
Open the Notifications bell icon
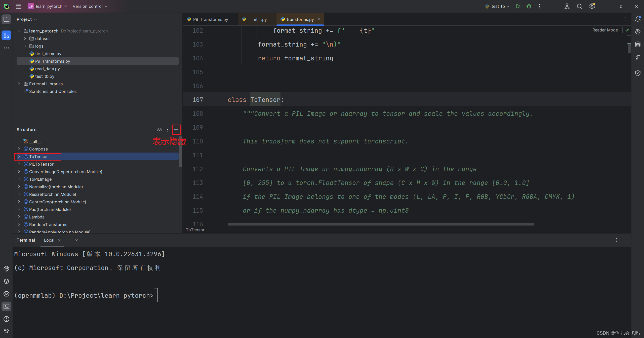coord(638,19)
